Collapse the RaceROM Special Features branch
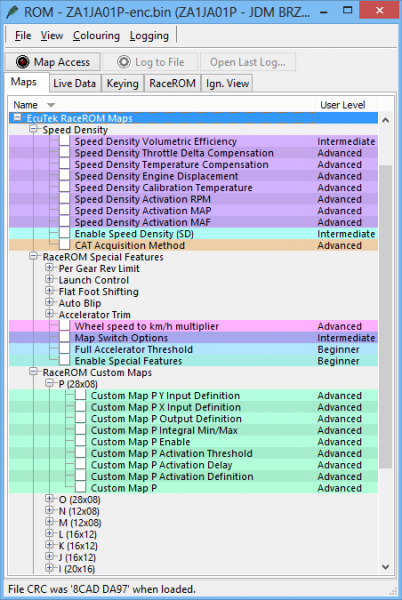Viewport: 402px width, 600px height. pyautogui.click(x=34, y=256)
